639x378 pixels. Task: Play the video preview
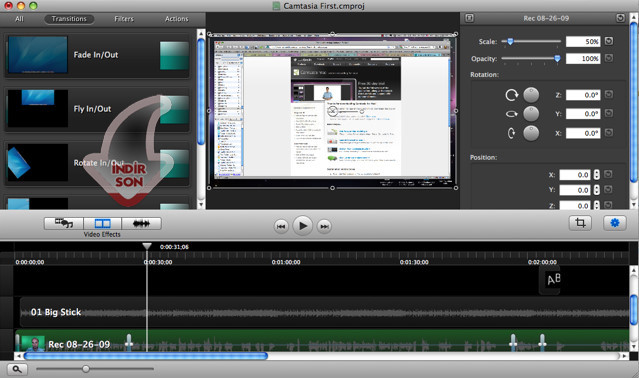tap(302, 226)
